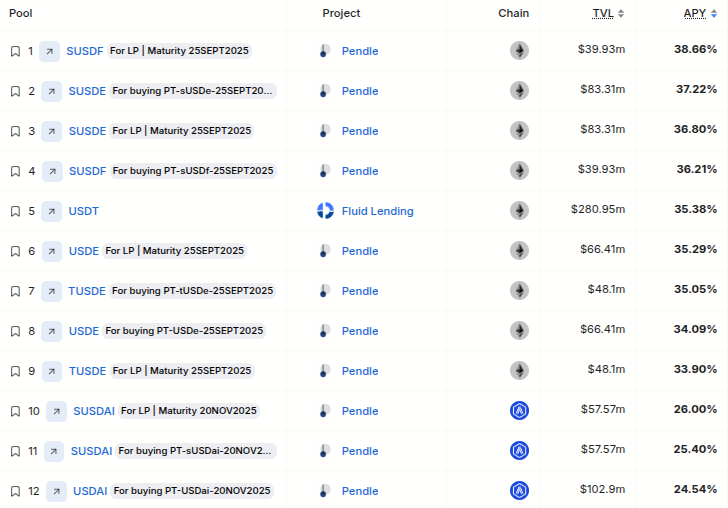Click Pendle logo in row 1
The height and width of the screenshot is (508, 728).
[325, 51]
